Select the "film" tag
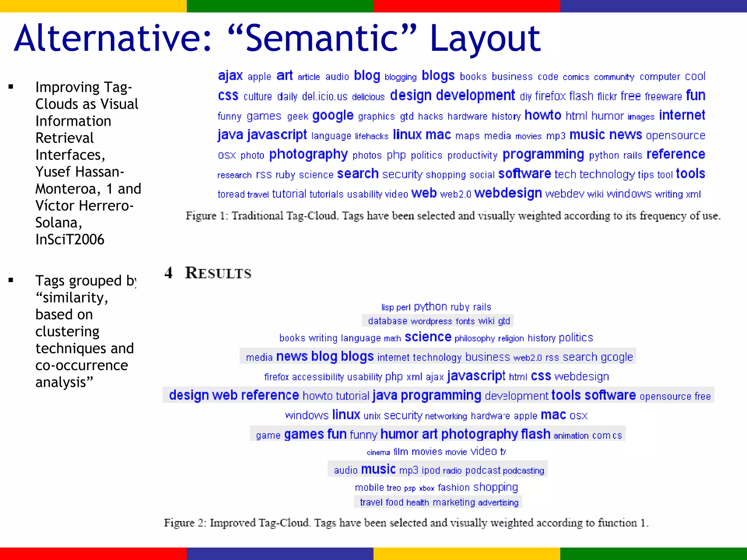The height and width of the screenshot is (560, 747). pos(400,452)
